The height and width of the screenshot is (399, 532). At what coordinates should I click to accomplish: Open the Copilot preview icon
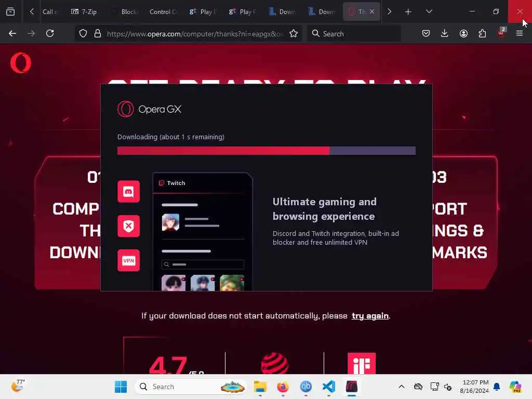click(516, 387)
